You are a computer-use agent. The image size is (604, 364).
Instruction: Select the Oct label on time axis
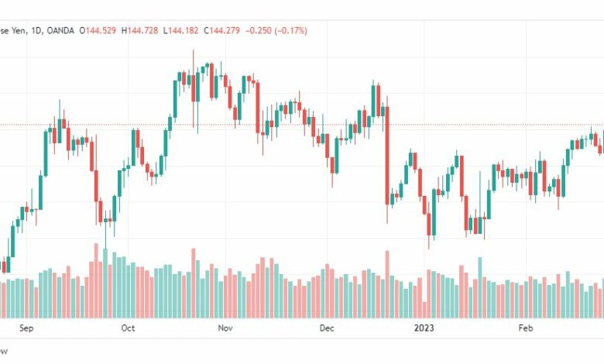pyautogui.click(x=128, y=328)
